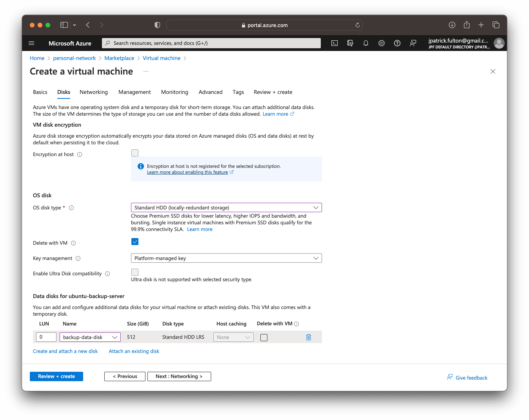The width and height of the screenshot is (529, 420).
Task: Click the Microsoft Azure logo text
Action: 70,43
